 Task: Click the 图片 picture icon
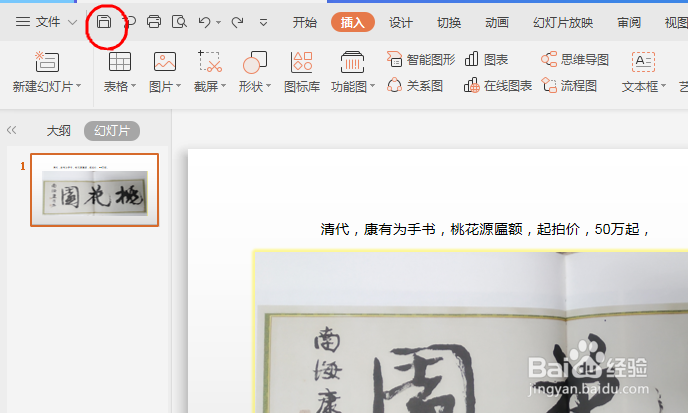pos(165,61)
